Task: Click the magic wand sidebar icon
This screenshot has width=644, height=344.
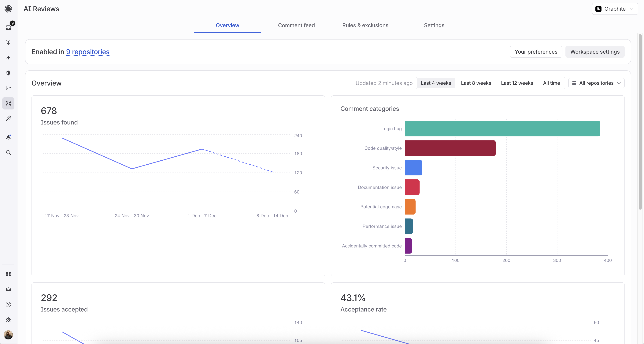Action: coord(9,118)
